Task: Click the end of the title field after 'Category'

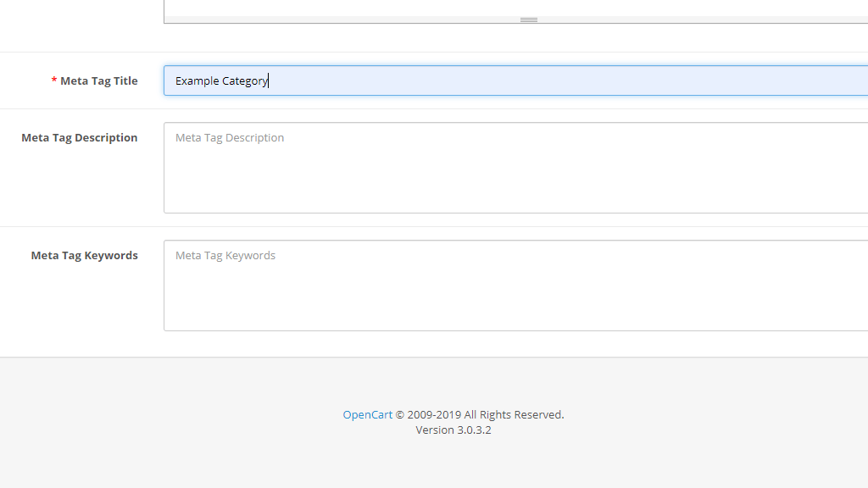Action: (269, 80)
